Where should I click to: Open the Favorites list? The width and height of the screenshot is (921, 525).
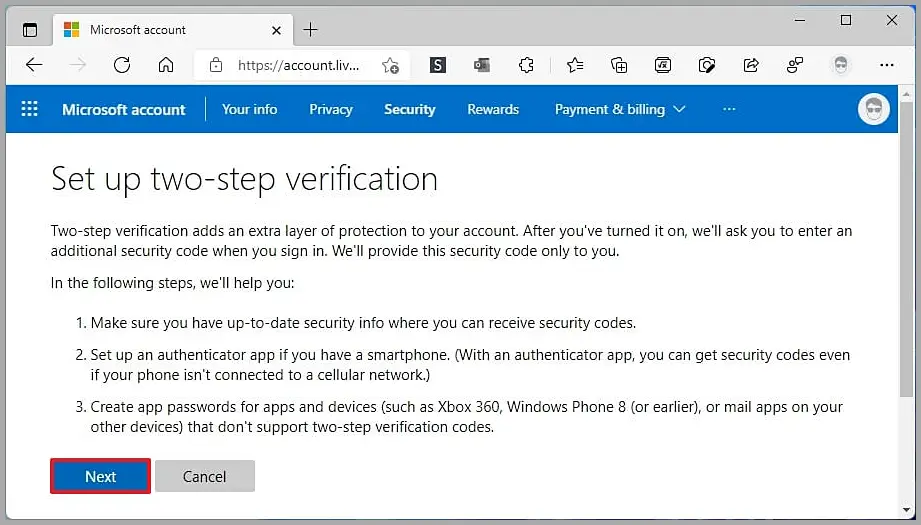574,65
